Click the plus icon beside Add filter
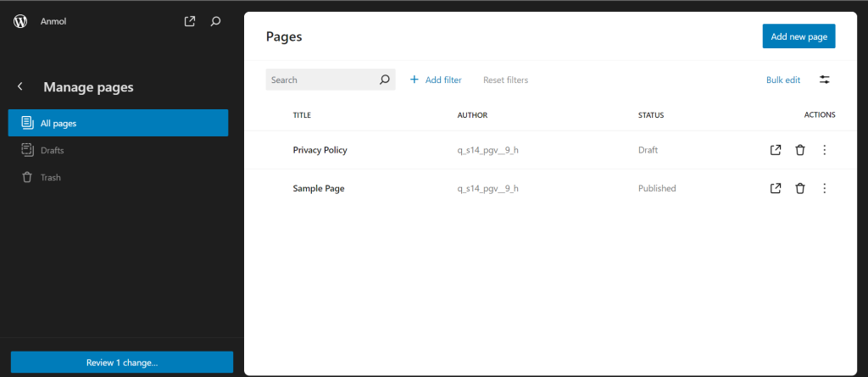The image size is (868, 377). tap(414, 80)
